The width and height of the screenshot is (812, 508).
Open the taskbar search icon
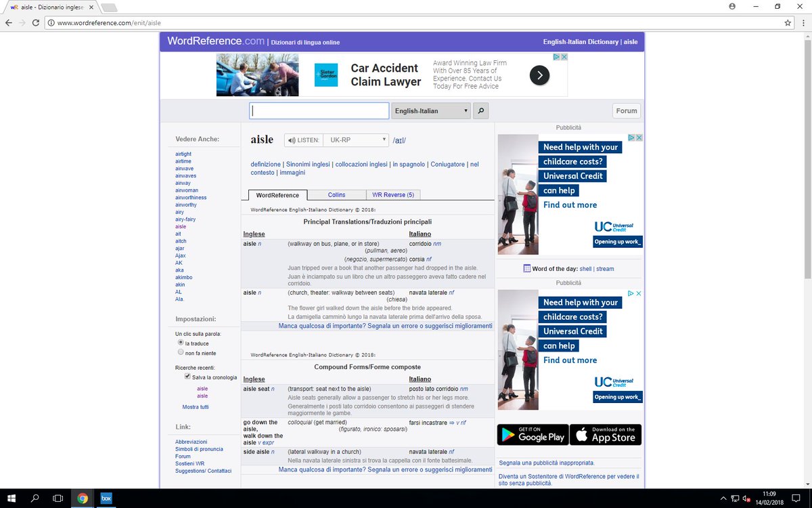pos(35,498)
